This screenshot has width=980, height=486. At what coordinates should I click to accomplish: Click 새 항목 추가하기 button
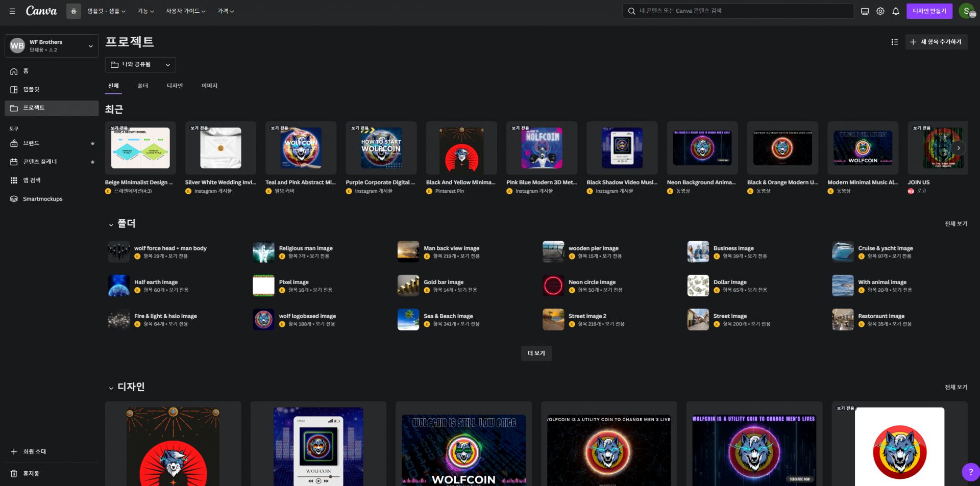click(936, 42)
